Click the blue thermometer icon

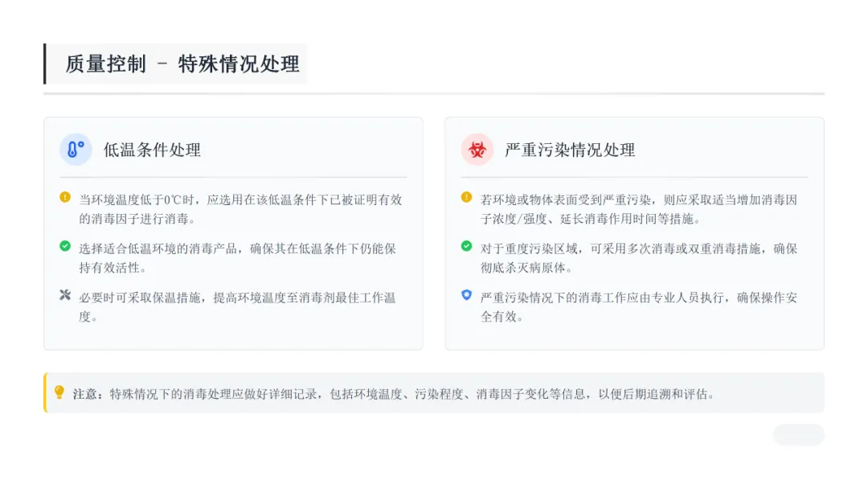pyautogui.click(x=76, y=150)
